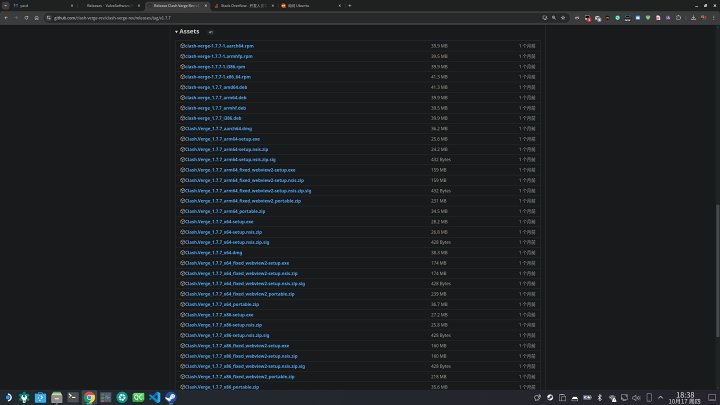Open Google Chrome from the taskbar

pyautogui.click(x=89, y=397)
